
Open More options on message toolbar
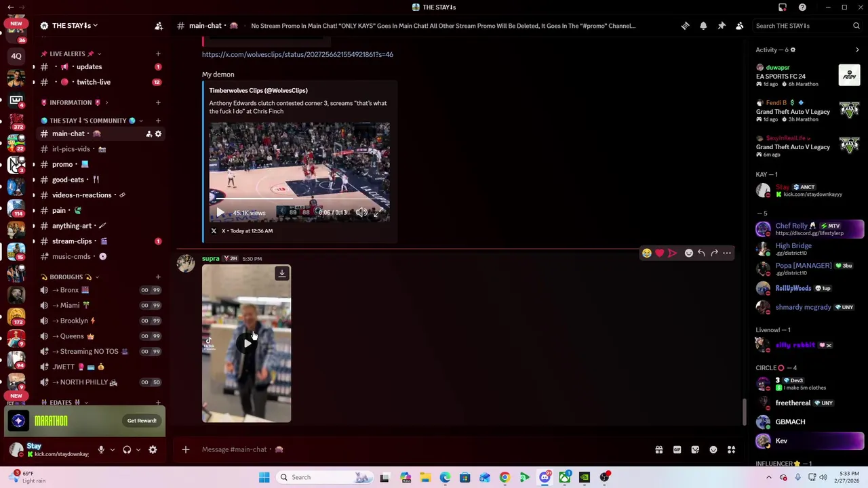coord(727,253)
